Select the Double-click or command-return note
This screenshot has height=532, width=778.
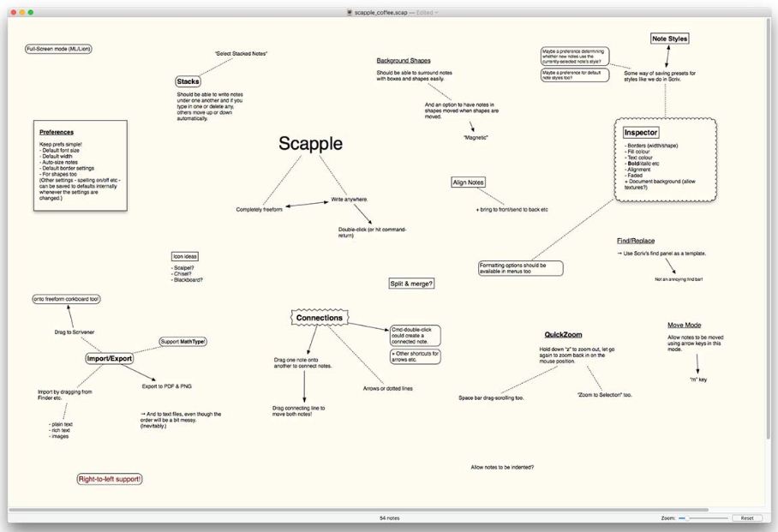tap(372, 232)
